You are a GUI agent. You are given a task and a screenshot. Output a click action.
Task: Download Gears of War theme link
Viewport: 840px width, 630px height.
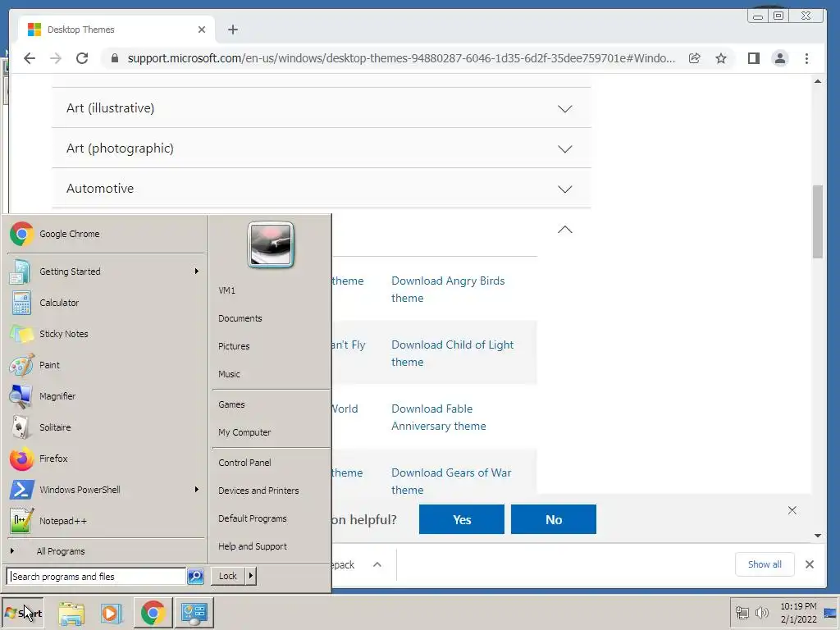click(x=451, y=481)
